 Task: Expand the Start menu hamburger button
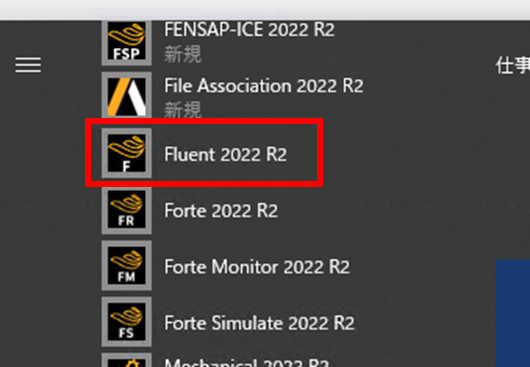click(x=28, y=65)
